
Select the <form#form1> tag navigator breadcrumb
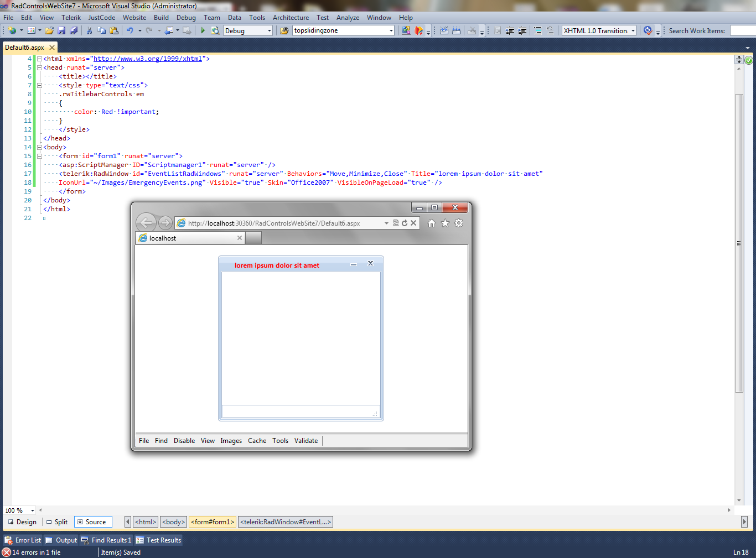pyautogui.click(x=213, y=522)
